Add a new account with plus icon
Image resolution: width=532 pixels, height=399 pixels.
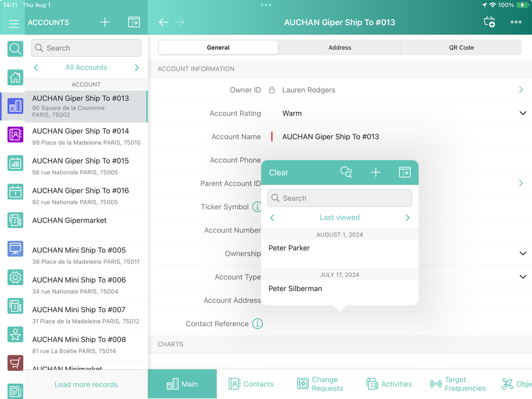click(105, 22)
